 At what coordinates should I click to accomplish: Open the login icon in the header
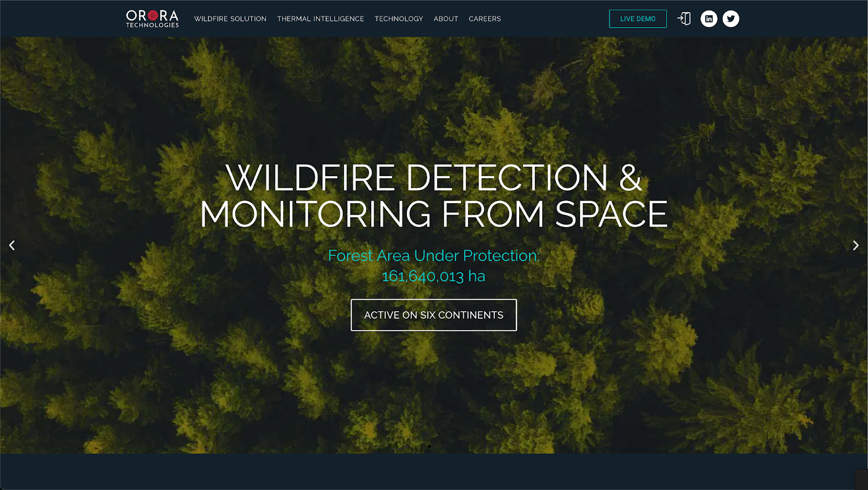pos(684,19)
